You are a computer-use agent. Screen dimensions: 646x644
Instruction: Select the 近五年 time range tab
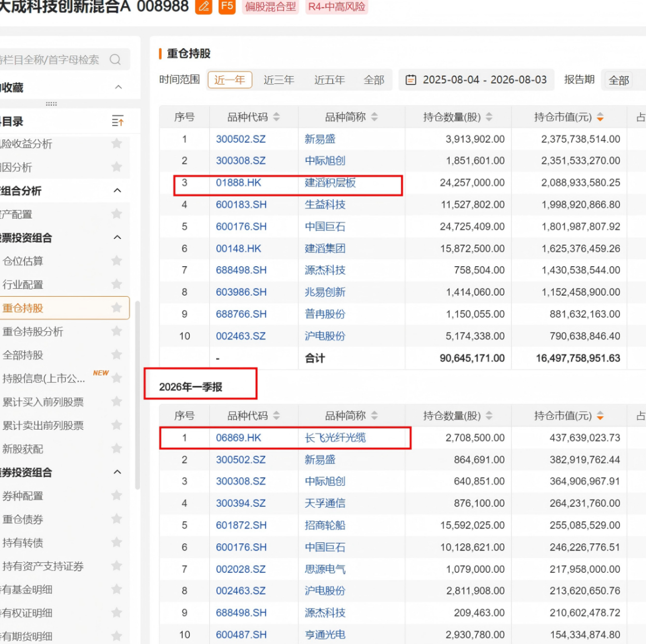point(329,79)
